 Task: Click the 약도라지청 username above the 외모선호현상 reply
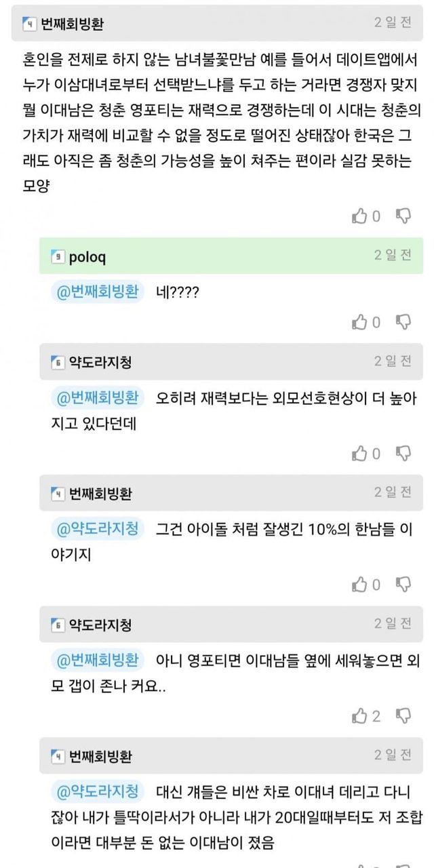[100, 362]
